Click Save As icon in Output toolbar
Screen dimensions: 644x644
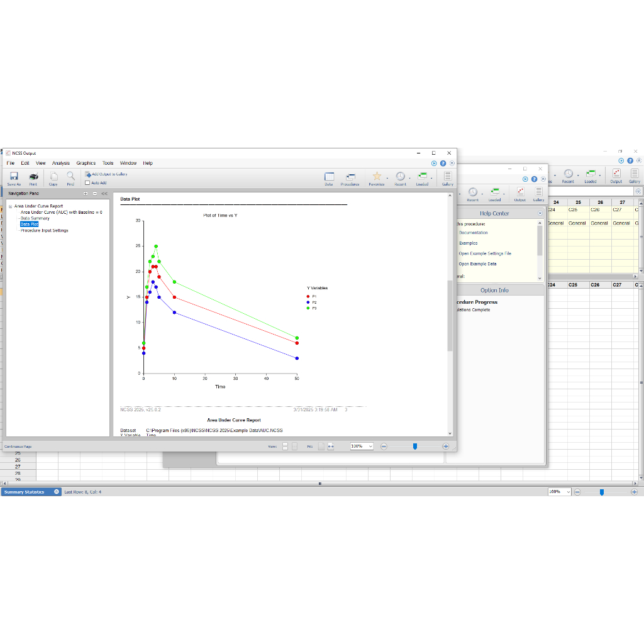(x=14, y=177)
